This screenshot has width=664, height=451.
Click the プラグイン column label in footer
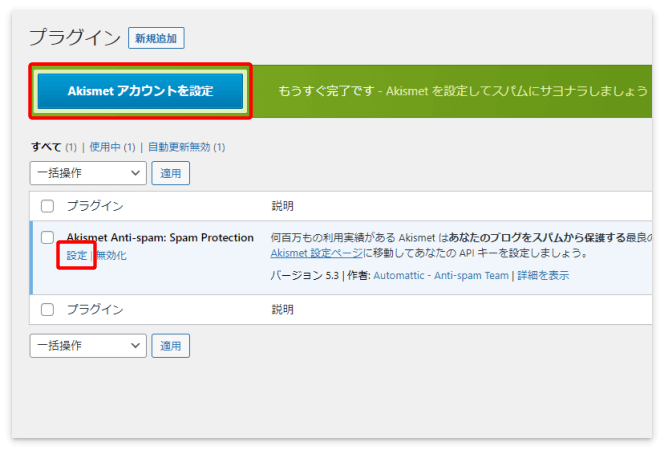point(95,309)
